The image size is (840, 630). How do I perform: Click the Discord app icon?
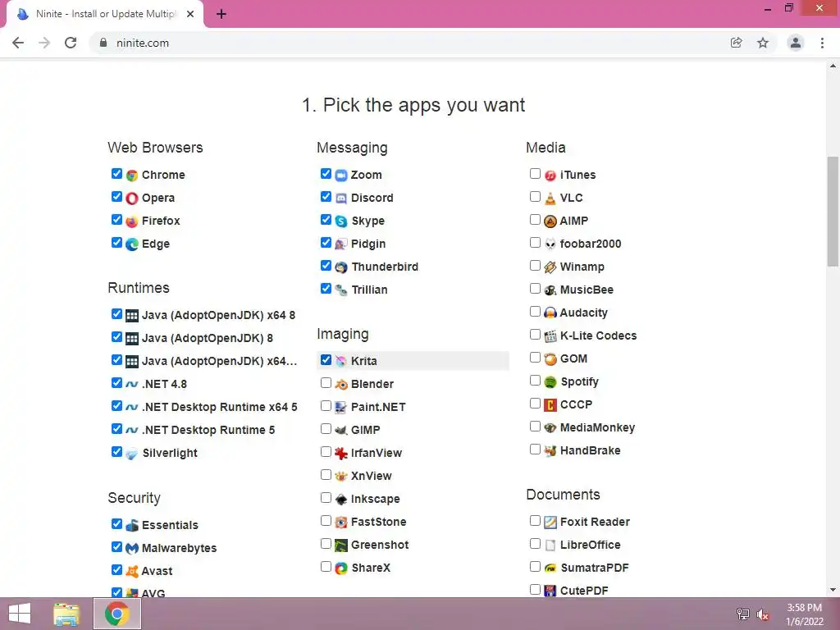coord(341,199)
